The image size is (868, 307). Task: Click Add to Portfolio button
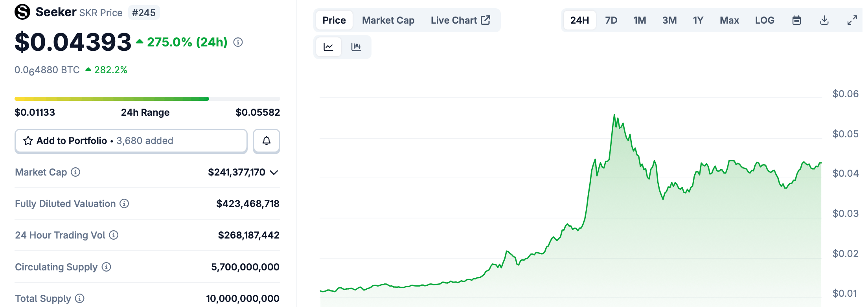click(x=131, y=141)
